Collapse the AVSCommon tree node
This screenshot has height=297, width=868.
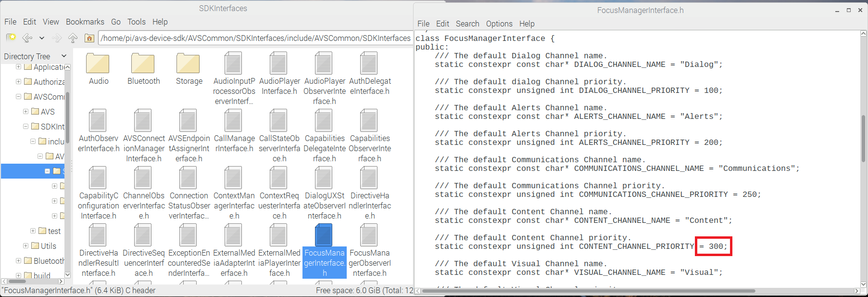(x=18, y=96)
